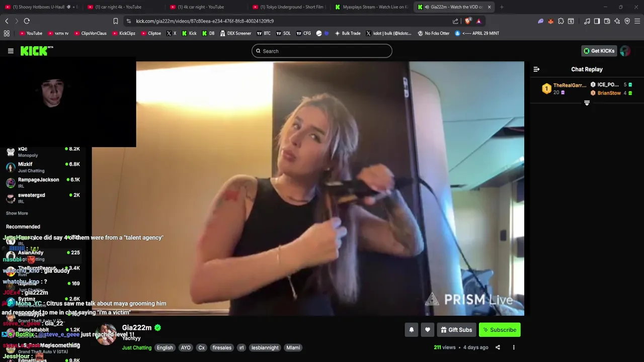Open the bookmarks apps grid icon
The height and width of the screenshot is (362, 644).
7,33
